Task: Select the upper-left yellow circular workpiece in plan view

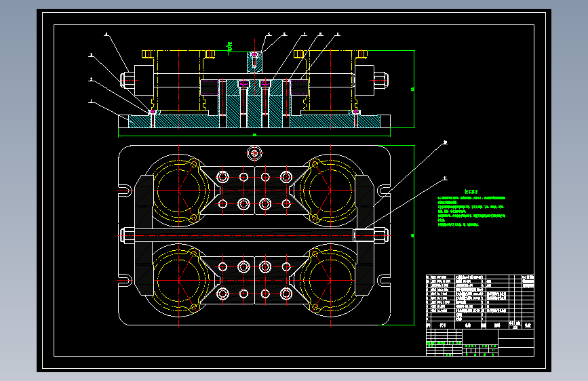Action: pyautogui.click(x=179, y=190)
